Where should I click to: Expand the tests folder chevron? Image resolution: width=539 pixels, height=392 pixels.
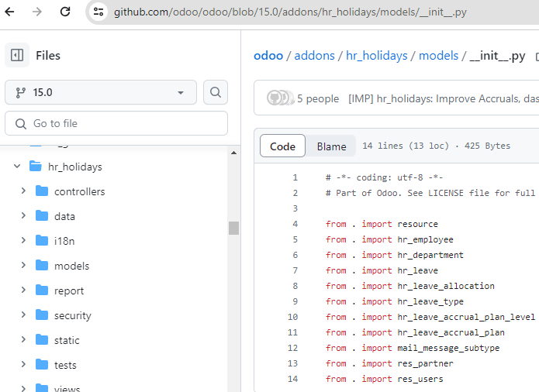[x=23, y=364]
